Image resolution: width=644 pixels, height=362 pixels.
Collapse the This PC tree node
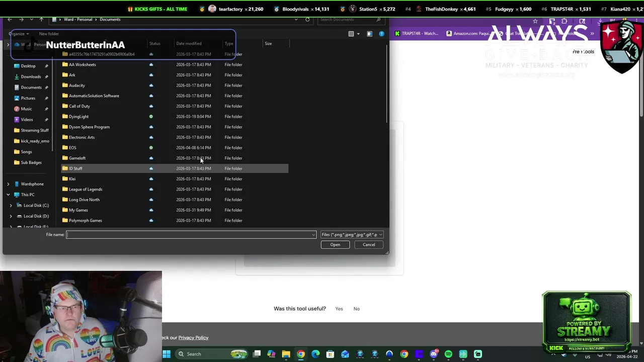coord(8,195)
